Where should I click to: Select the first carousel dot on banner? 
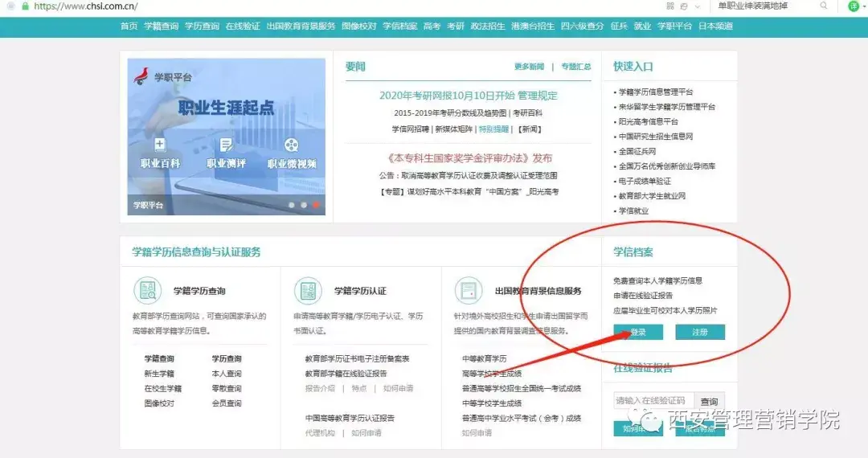tap(292, 205)
